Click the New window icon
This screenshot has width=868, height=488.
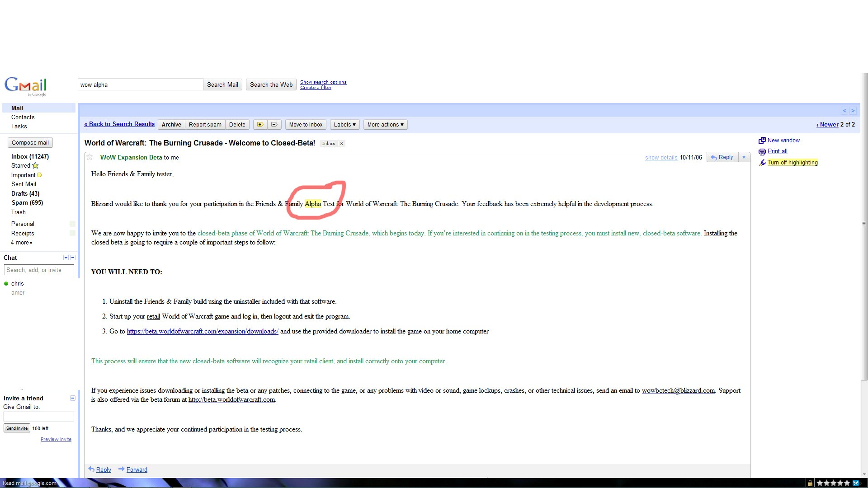click(762, 141)
